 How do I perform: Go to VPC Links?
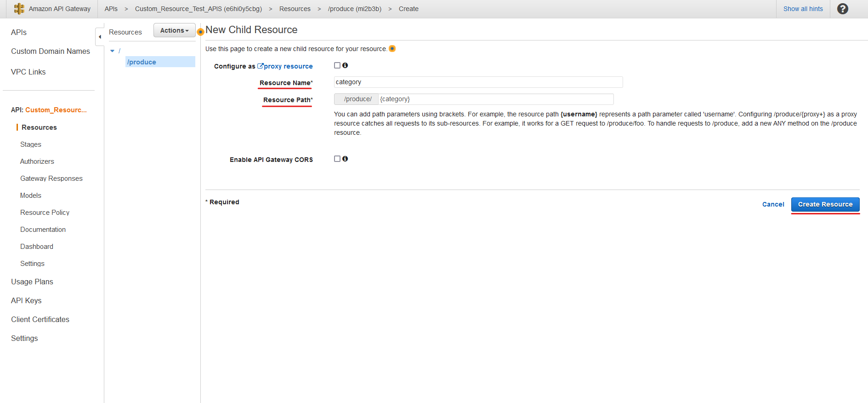(x=28, y=72)
